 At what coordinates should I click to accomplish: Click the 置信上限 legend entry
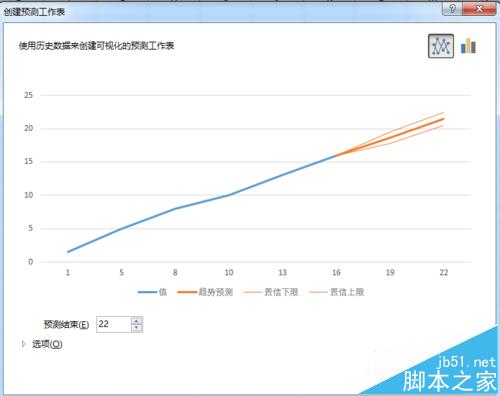tap(337, 292)
